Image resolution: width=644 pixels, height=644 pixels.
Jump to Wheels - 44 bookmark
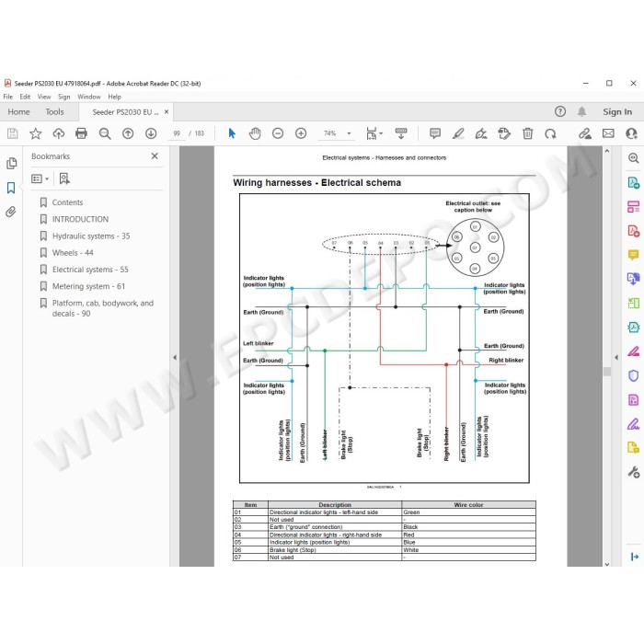coord(73,253)
